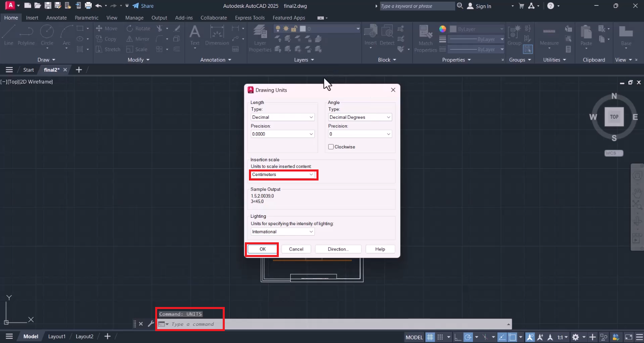Image resolution: width=644 pixels, height=343 pixels.
Task: Confirm Drawing Units with OK button
Action: click(x=262, y=249)
